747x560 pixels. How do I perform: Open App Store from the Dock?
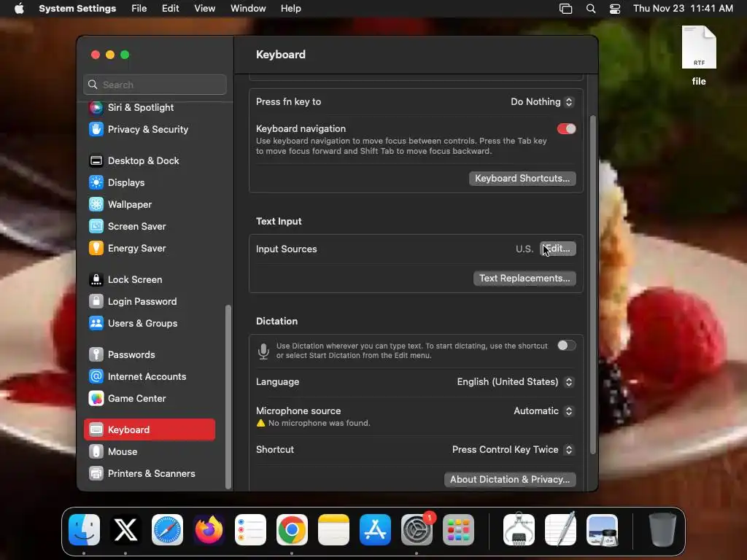(x=375, y=529)
